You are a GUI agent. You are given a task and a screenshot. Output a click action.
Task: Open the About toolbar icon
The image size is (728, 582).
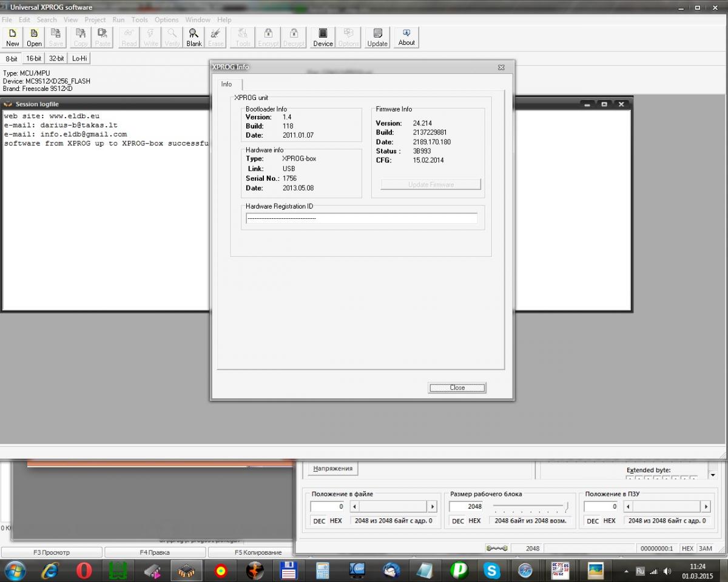coord(406,38)
